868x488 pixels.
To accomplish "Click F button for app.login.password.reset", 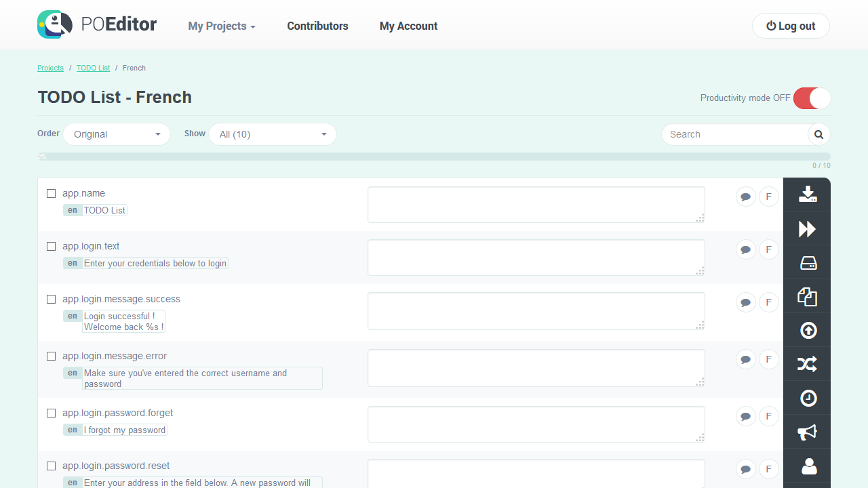I will (768, 469).
